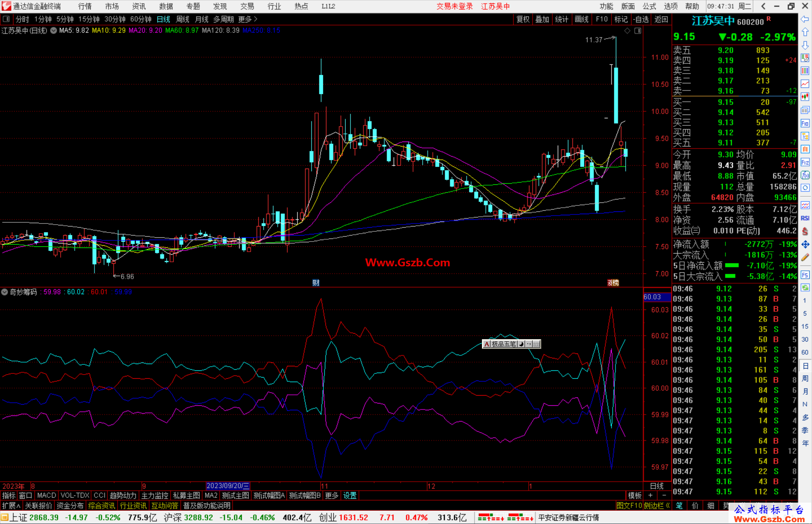Click the panel layout icon left of 分时
812x524 pixels.
tap(6, 19)
